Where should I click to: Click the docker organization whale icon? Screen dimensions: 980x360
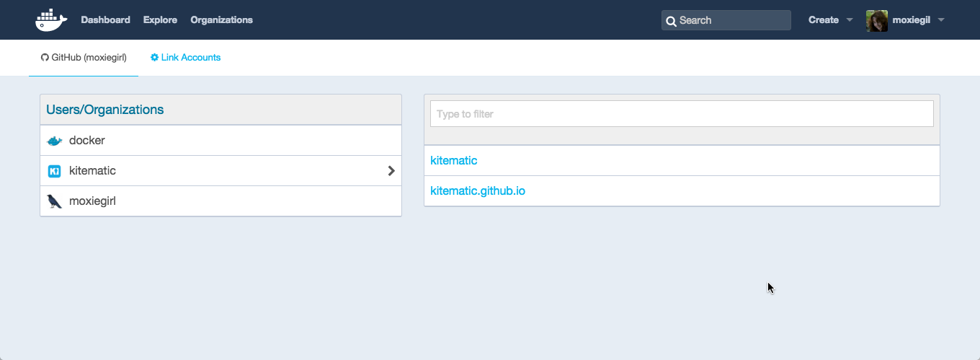click(x=55, y=141)
